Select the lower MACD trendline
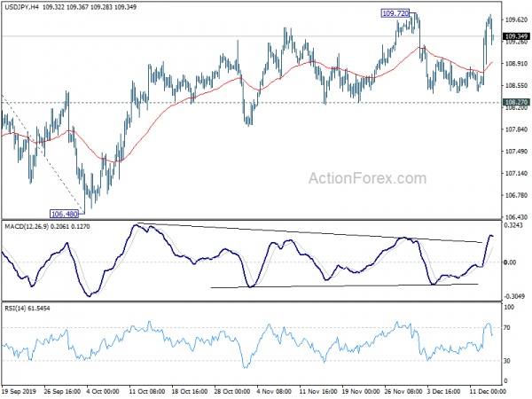532x399 pixels. (x=344, y=286)
